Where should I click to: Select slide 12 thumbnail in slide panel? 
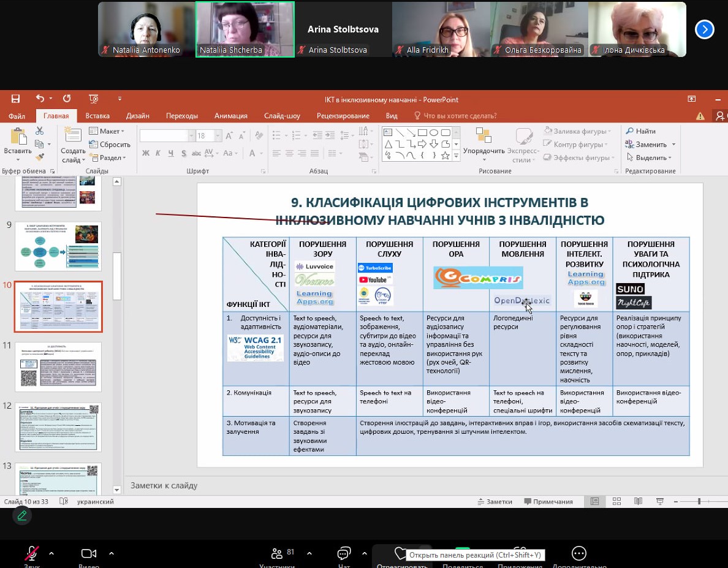(x=58, y=427)
